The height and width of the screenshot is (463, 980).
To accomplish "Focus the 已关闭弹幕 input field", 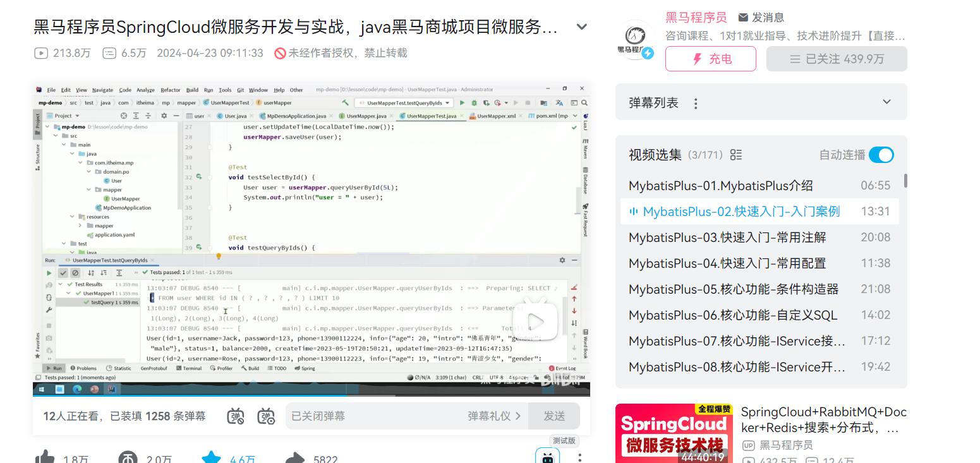I will (x=376, y=416).
